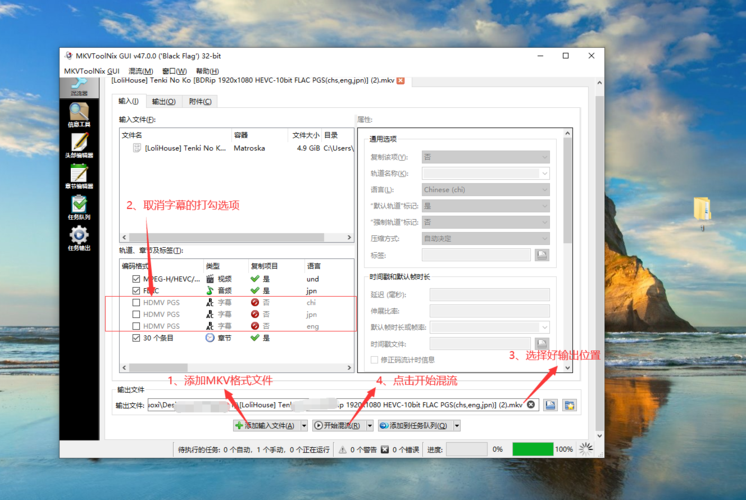
Task: Open the 混流(M) menu
Action: coord(141,71)
